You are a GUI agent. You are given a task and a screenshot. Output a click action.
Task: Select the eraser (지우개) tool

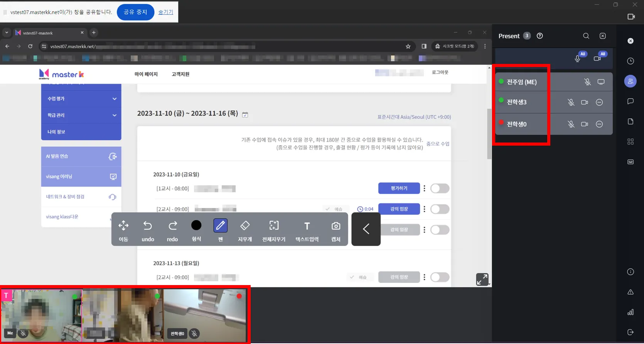245,226
